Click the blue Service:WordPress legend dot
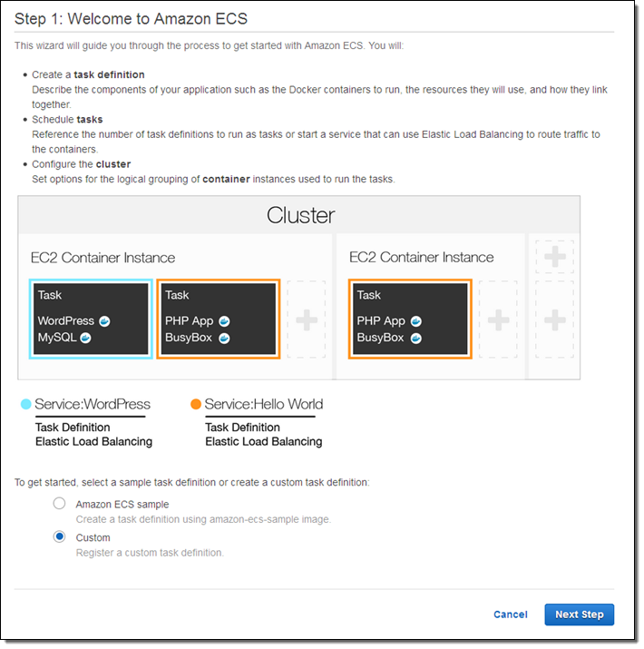Image resolution: width=644 pixels, height=649 pixels. click(x=25, y=405)
